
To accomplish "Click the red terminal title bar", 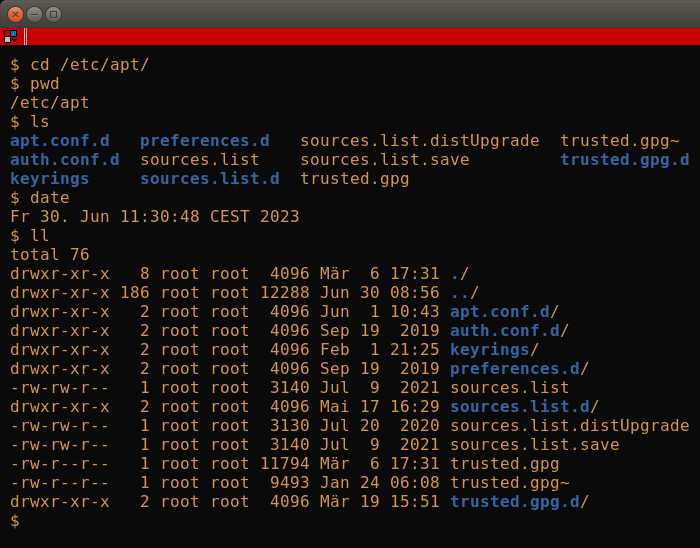I will [362, 36].
